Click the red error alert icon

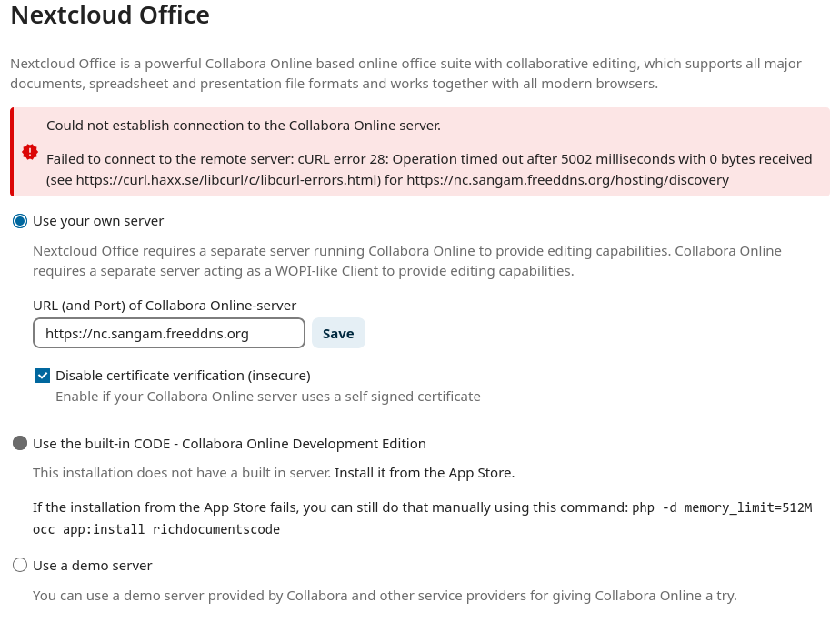pos(29,152)
